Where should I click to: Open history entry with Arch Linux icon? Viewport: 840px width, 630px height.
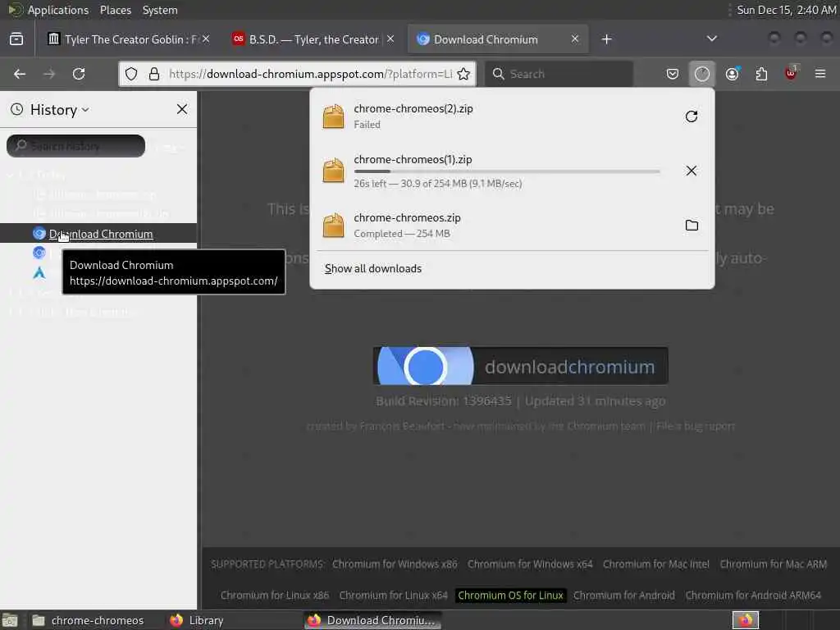39,273
